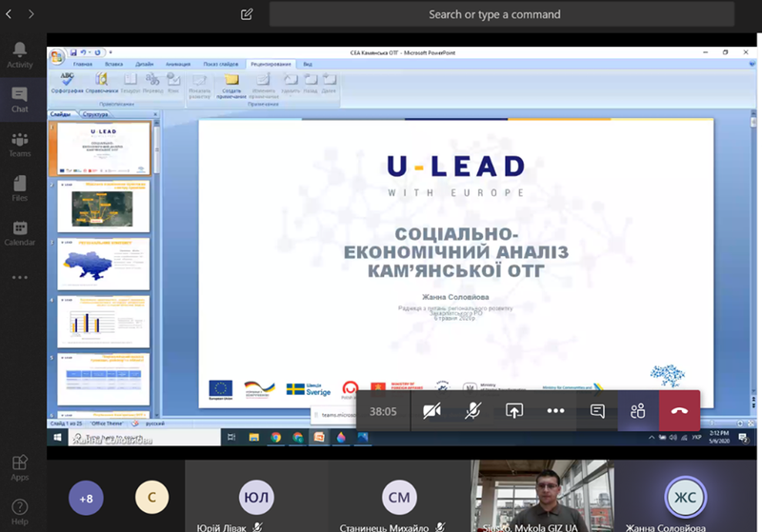Image resolution: width=762 pixels, height=532 pixels.
Task: Switch to Дизайн ribbon tab
Action: (x=145, y=64)
